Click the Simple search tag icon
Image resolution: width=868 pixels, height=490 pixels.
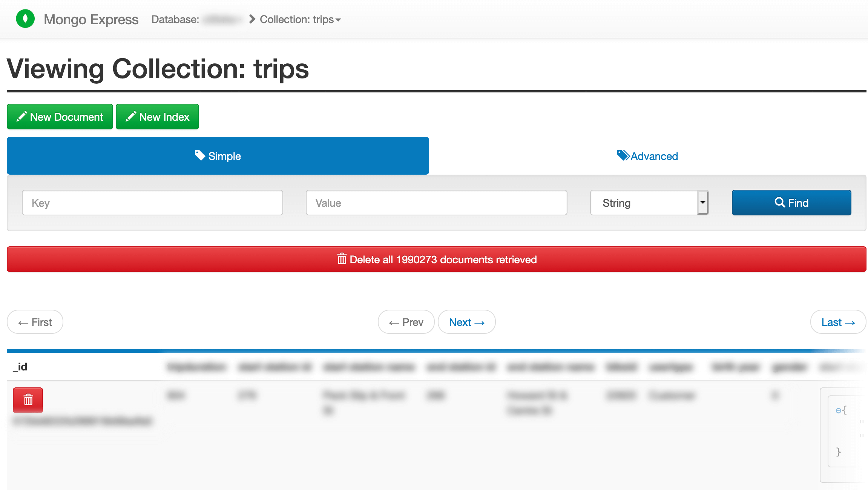coord(200,155)
